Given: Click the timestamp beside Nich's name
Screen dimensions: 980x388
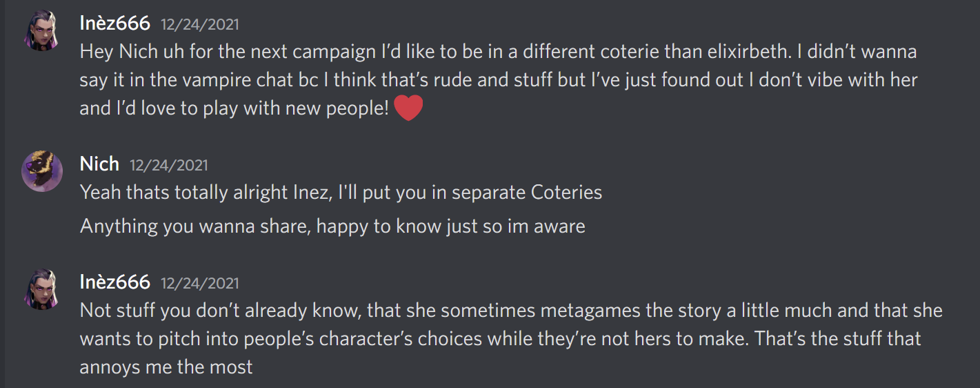Looking at the screenshot, I should [x=168, y=166].
